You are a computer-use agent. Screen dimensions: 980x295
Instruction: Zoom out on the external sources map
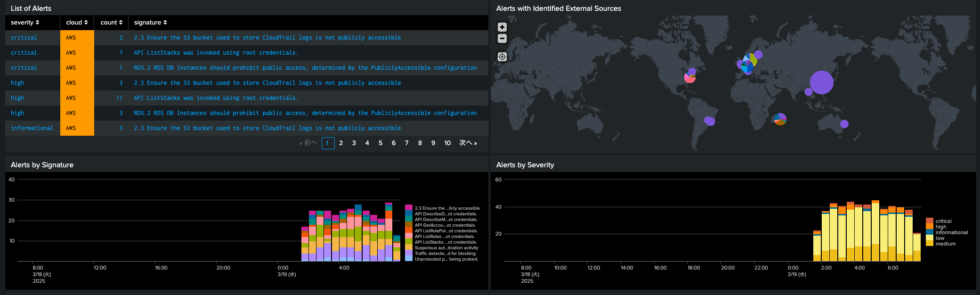502,39
